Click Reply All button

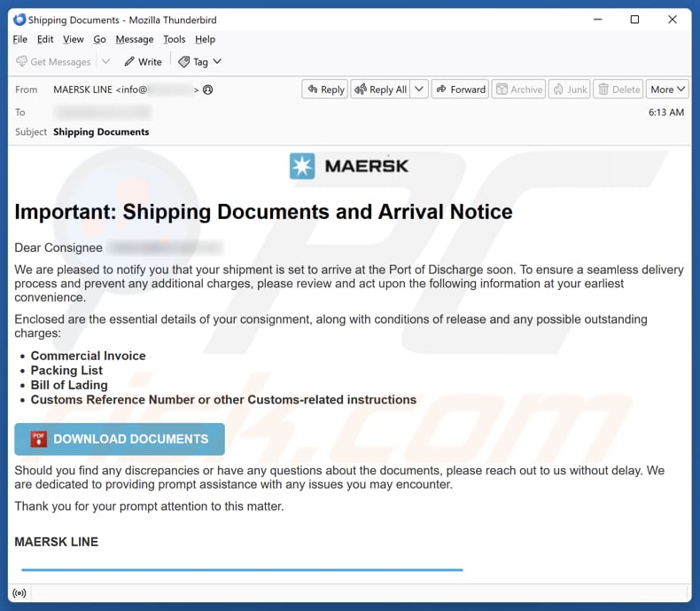(380, 90)
